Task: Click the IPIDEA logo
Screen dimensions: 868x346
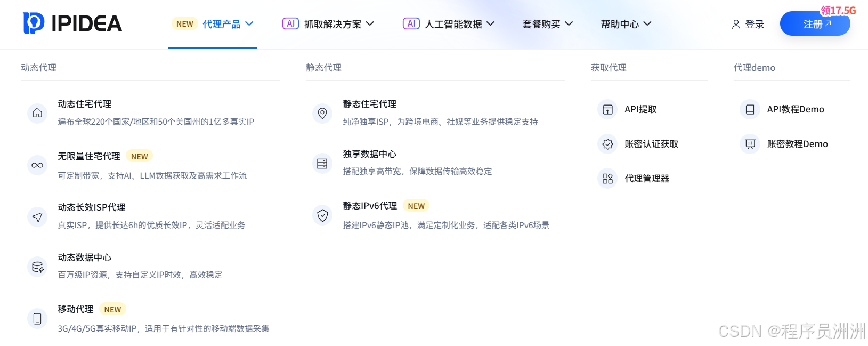Action: [72, 23]
